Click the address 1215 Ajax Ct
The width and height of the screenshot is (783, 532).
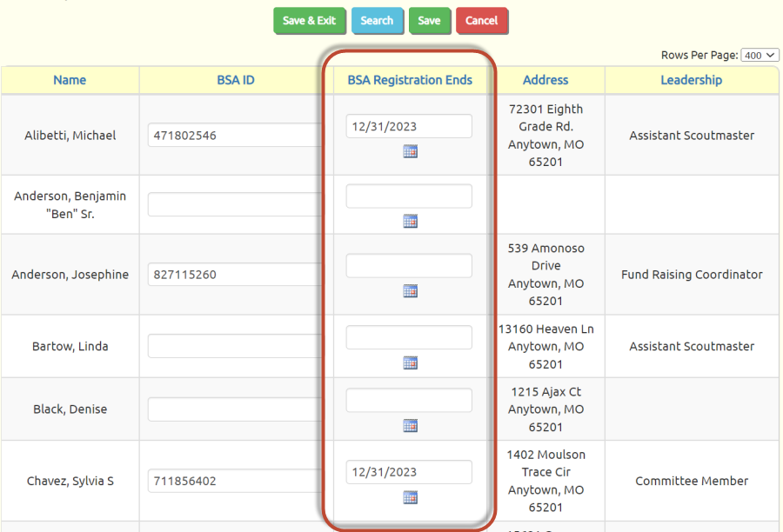[x=545, y=409]
